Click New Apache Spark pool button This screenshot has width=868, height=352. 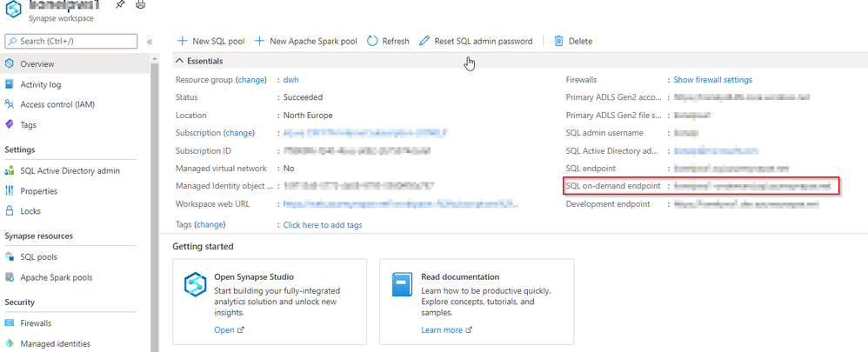tap(305, 41)
